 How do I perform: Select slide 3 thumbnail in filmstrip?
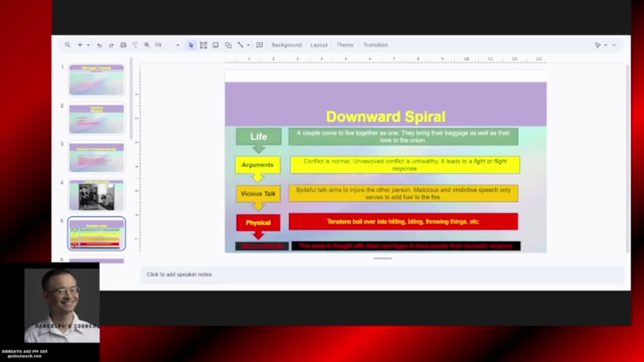pyautogui.click(x=97, y=157)
